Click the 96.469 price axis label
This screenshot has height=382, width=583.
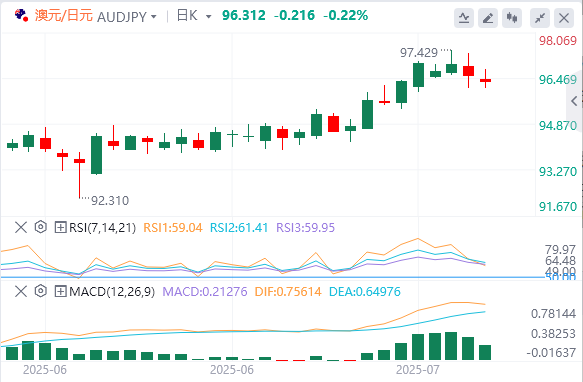(x=558, y=80)
